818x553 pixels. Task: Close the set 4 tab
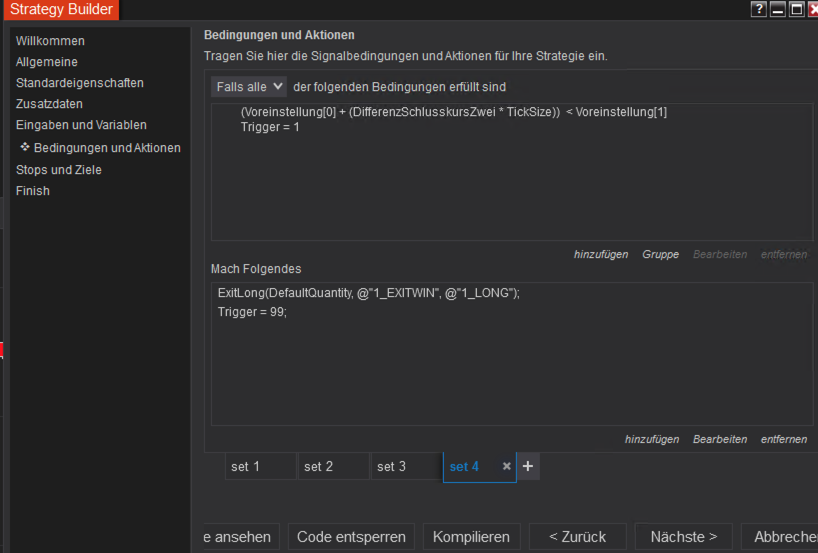tap(507, 467)
